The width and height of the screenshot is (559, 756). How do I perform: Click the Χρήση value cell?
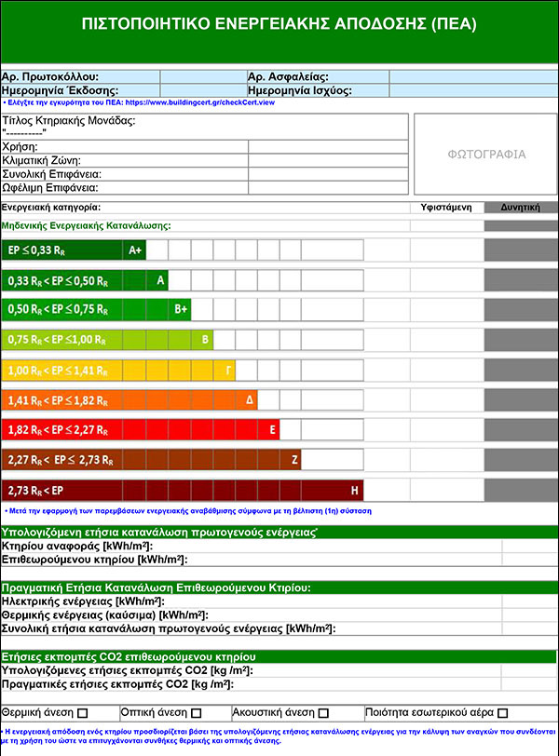click(x=328, y=146)
